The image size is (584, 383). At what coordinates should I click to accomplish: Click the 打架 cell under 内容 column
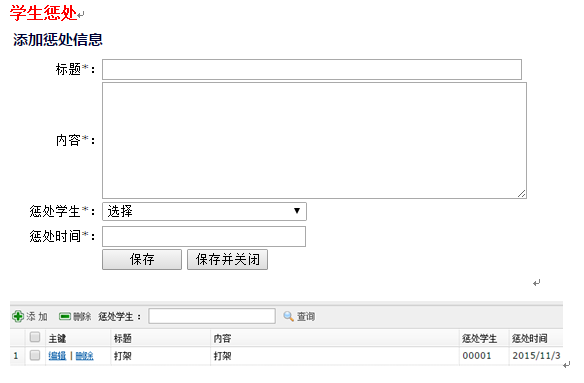click(222, 356)
